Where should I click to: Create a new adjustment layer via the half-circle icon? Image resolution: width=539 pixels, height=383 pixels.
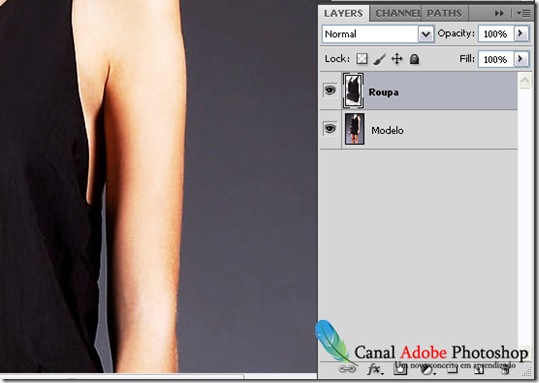pyautogui.click(x=427, y=370)
